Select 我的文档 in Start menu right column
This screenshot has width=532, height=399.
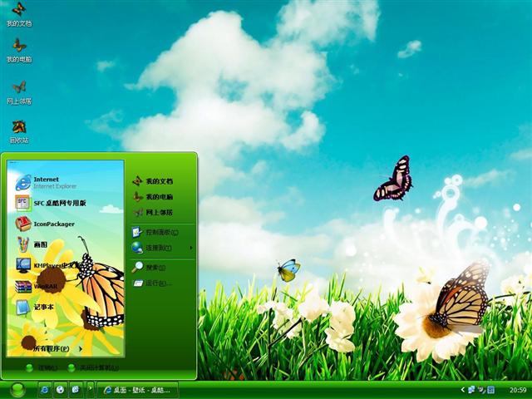[x=153, y=181]
